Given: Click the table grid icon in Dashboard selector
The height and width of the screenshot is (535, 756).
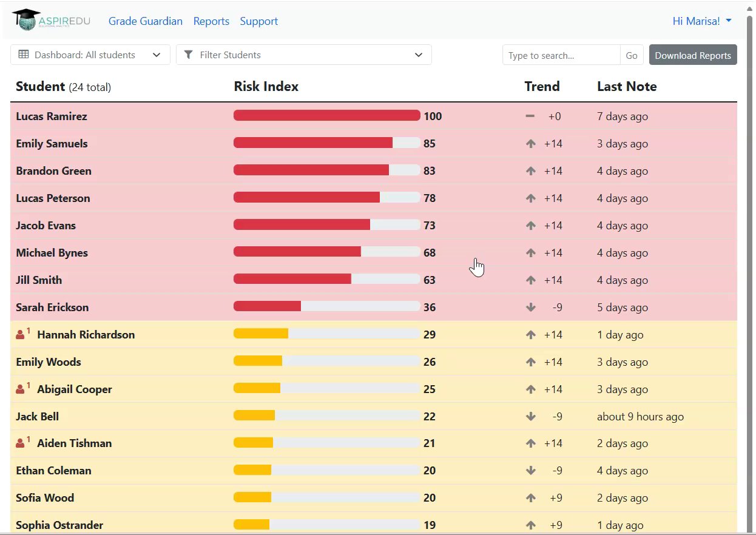Looking at the screenshot, I should (x=24, y=55).
